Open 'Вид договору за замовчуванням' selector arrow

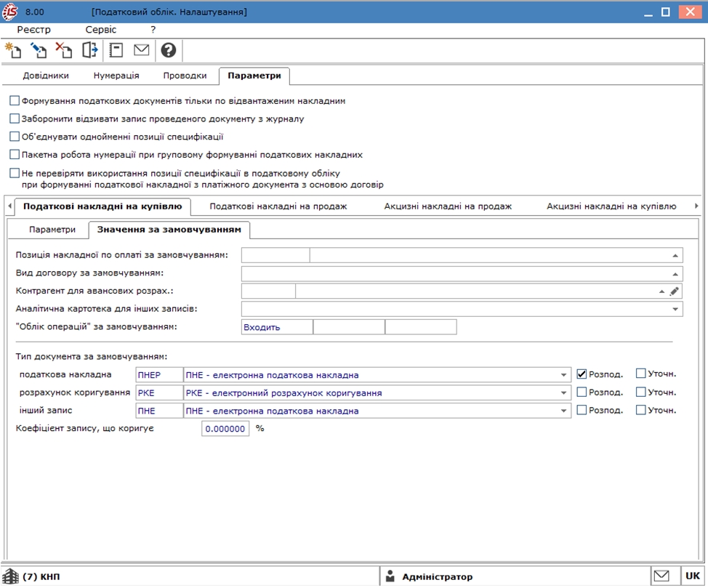pos(675,274)
